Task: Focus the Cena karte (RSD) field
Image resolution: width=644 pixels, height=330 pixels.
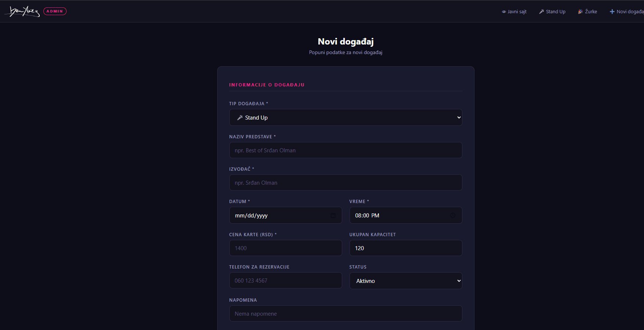Action: point(286,248)
